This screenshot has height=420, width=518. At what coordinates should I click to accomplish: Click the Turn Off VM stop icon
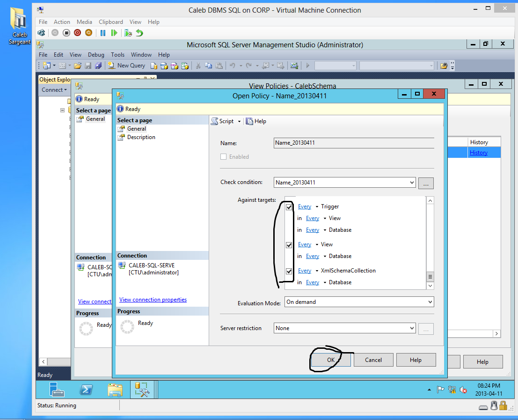(x=66, y=33)
